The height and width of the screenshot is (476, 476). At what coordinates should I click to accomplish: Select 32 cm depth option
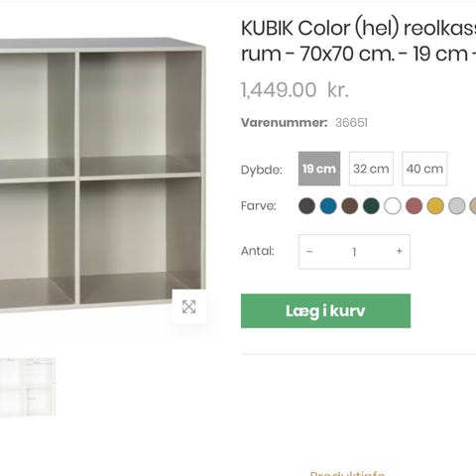pos(371,169)
